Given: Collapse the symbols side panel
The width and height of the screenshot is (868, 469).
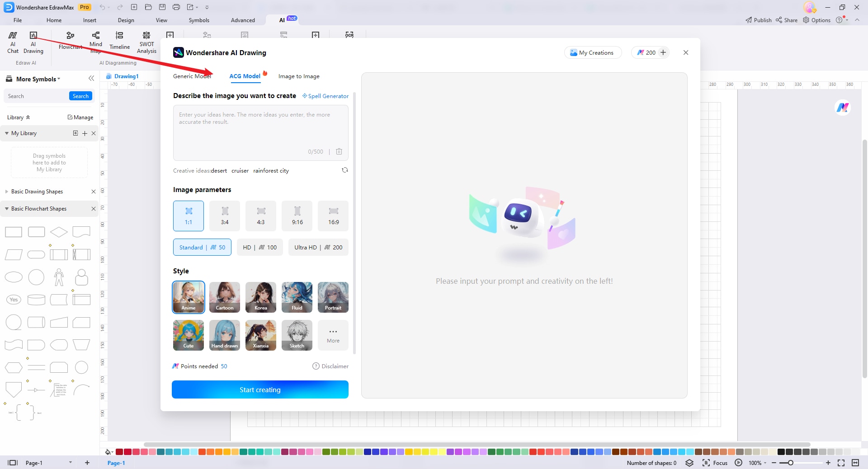Looking at the screenshot, I should click(x=91, y=79).
